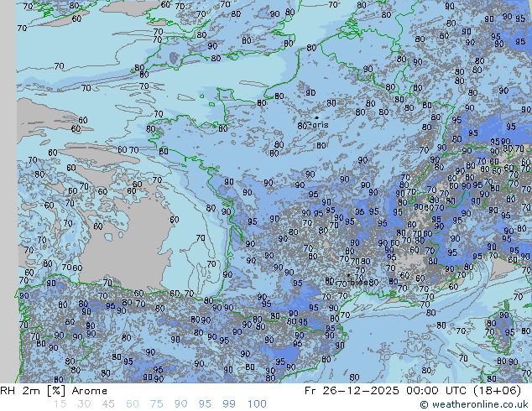Click legend scale value 30
The width and height of the screenshot is (532, 411).
click(x=84, y=404)
